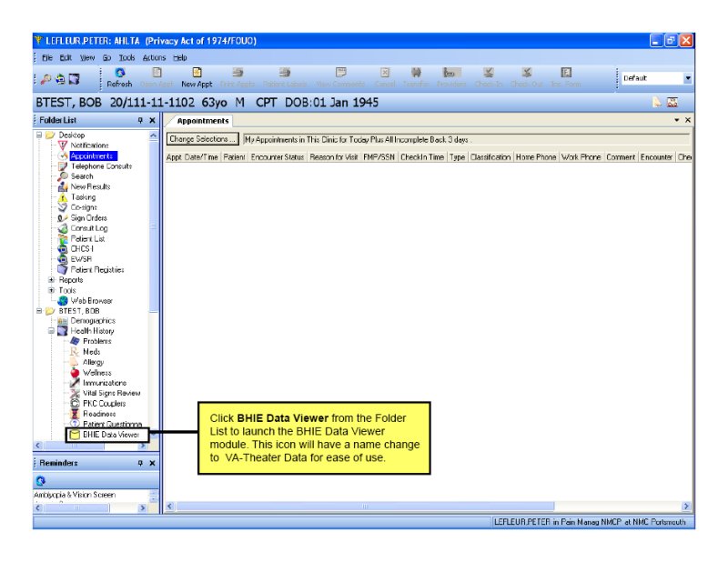Click the Change Selections button
Screen dimensions: 728x562
pos(202,139)
